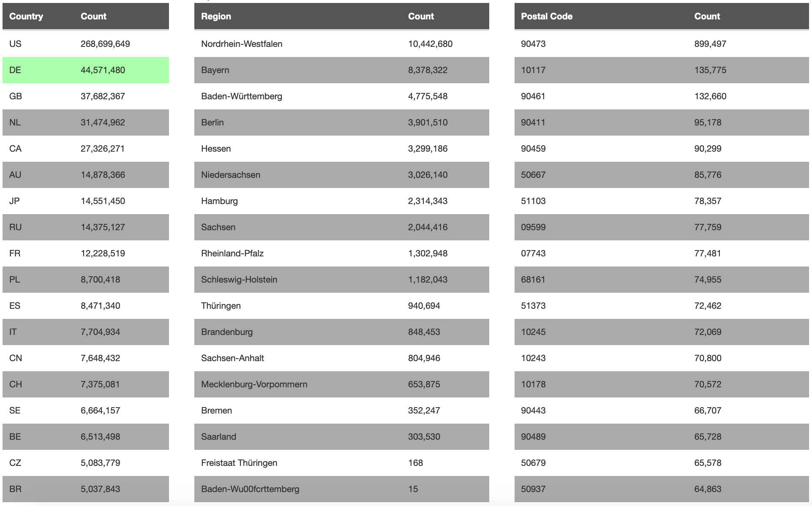Click the postal code 09599 entry

point(533,227)
